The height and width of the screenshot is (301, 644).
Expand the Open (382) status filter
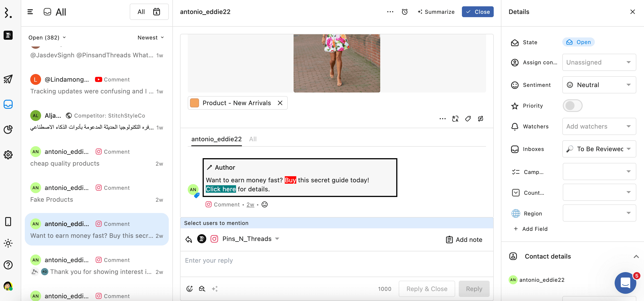tap(47, 37)
